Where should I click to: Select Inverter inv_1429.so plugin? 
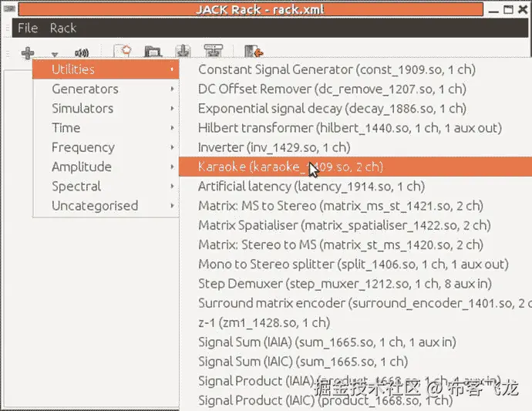tap(355, 147)
